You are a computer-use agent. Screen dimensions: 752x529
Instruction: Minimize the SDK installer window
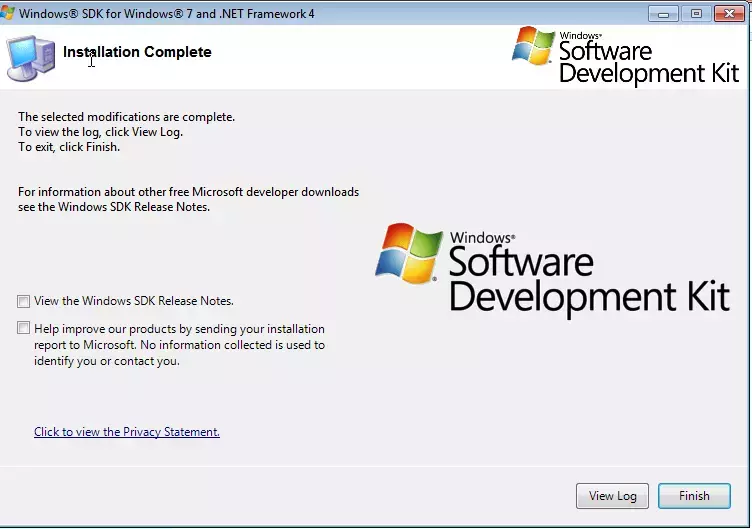pos(663,13)
